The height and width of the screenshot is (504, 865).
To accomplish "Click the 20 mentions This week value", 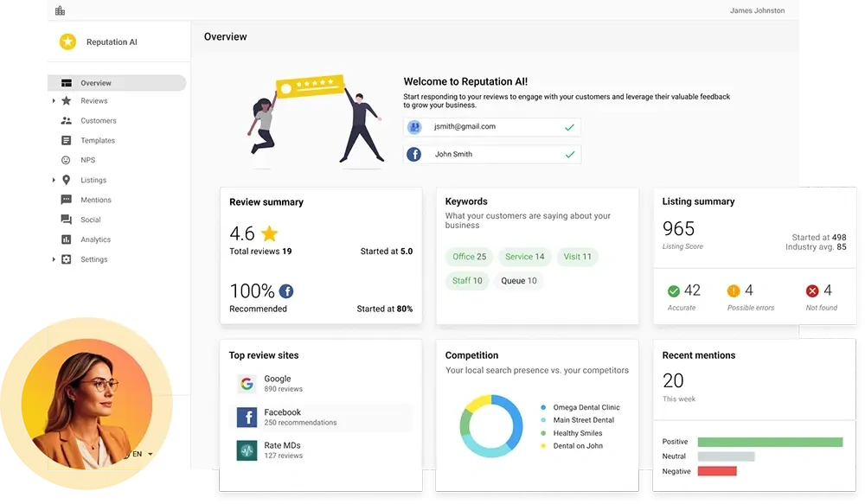I will (x=673, y=380).
